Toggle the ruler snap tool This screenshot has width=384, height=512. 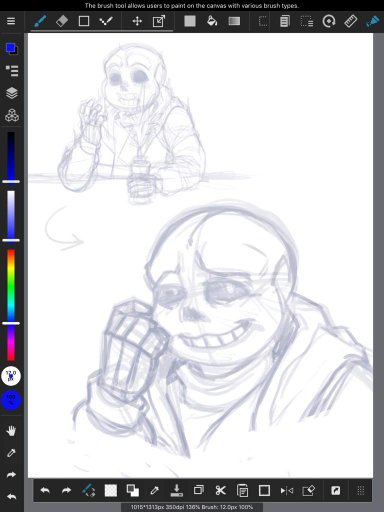coord(351,21)
